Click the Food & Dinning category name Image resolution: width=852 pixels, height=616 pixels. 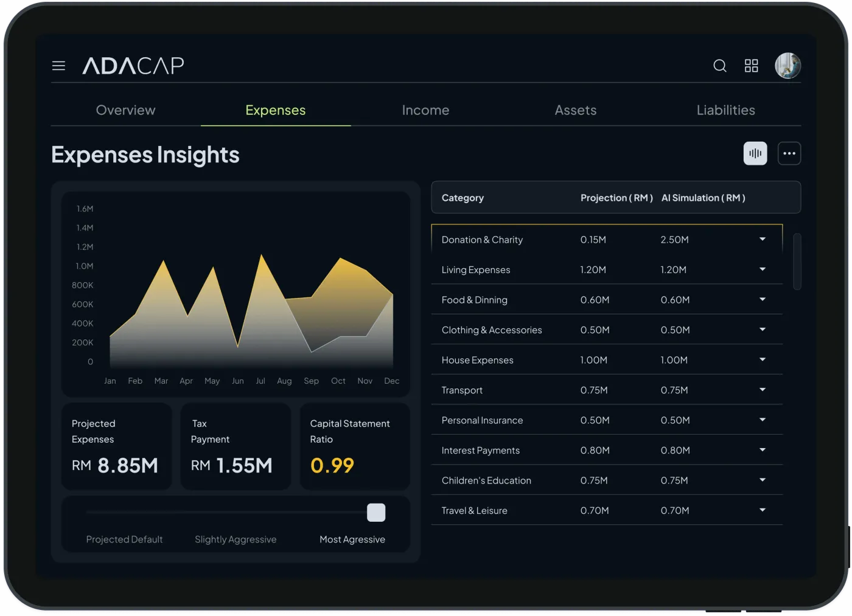[474, 300]
